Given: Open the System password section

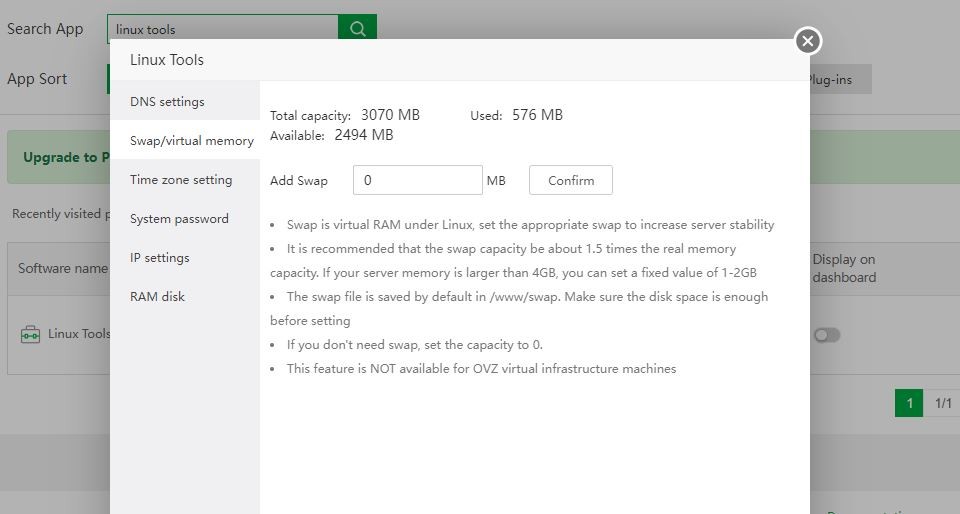Looking at the screenshot, I should (x=179, y=219).
